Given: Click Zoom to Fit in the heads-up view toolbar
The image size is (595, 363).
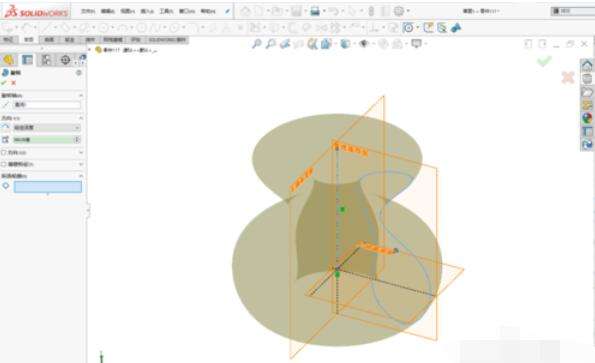Looking at the screenshot, I should [257, 44].
